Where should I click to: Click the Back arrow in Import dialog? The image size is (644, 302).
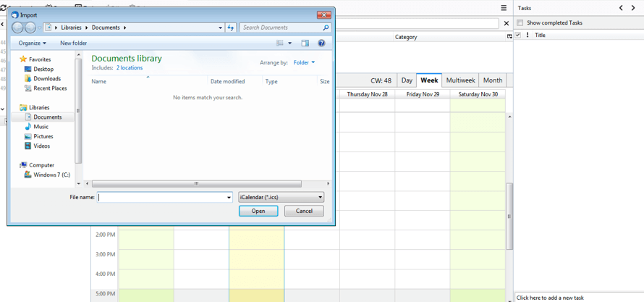(x=17, y=28)
